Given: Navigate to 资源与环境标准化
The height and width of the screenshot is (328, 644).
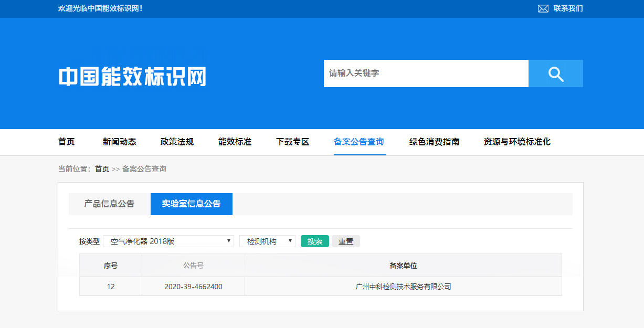Looking at the screenshot, I should point(516,142).
